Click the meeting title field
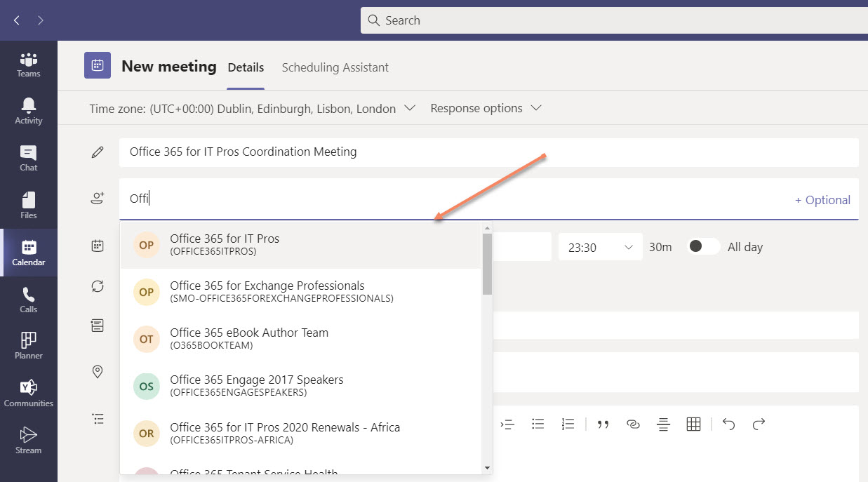The height and width of the screenshot is (482, 868). (489, 152)
